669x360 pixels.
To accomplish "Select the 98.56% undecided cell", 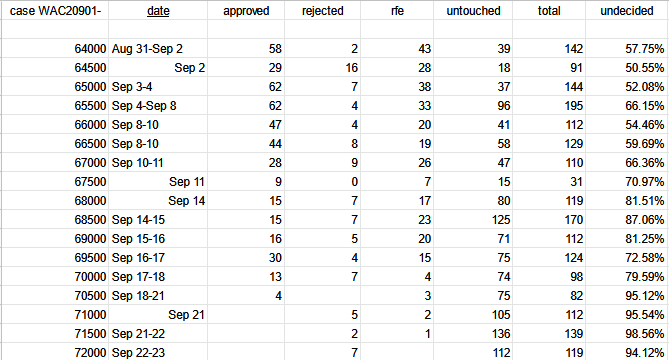I will pos(627,334).
